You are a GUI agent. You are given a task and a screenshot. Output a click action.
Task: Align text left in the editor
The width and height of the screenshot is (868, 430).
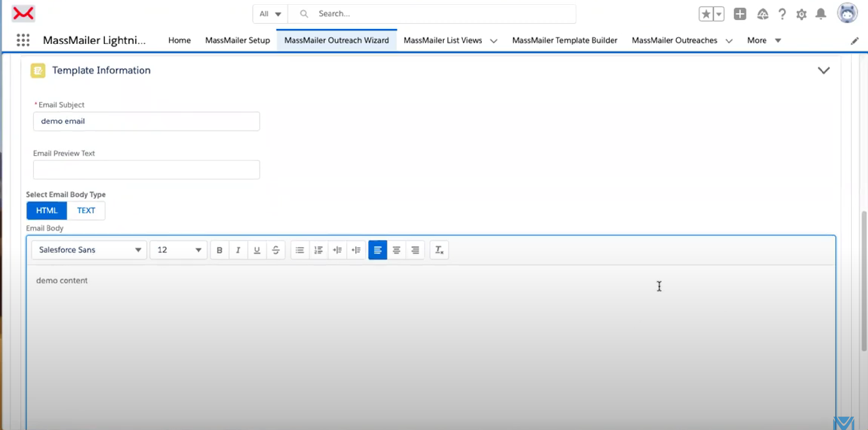coord(378,250)
